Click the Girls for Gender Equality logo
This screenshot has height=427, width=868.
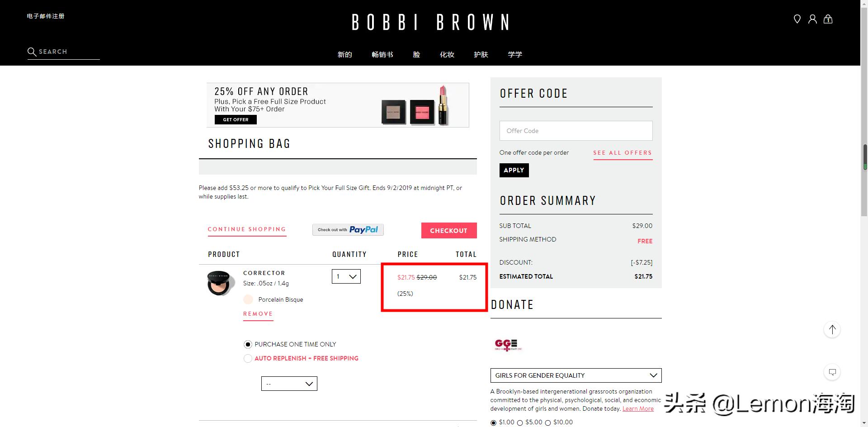point(508,345)
